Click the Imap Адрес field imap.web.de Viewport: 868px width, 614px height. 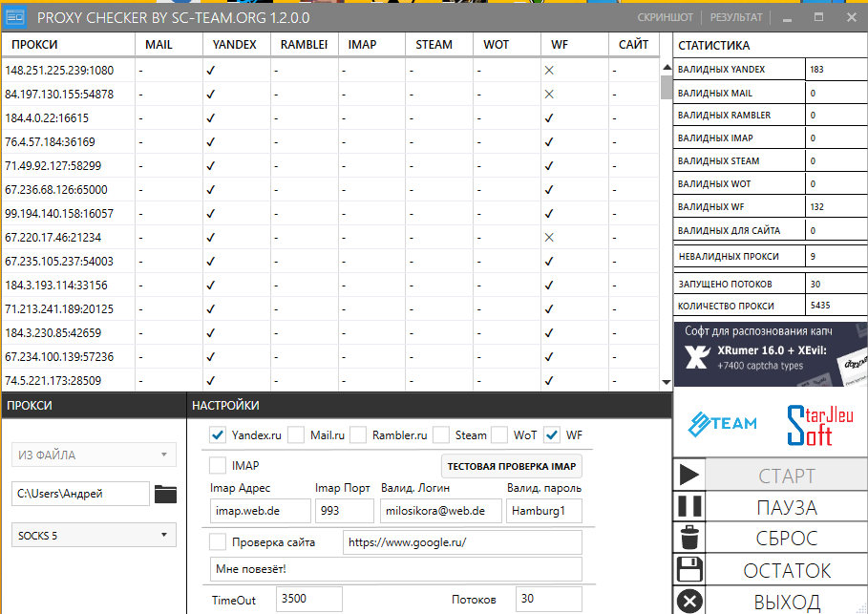260,511
